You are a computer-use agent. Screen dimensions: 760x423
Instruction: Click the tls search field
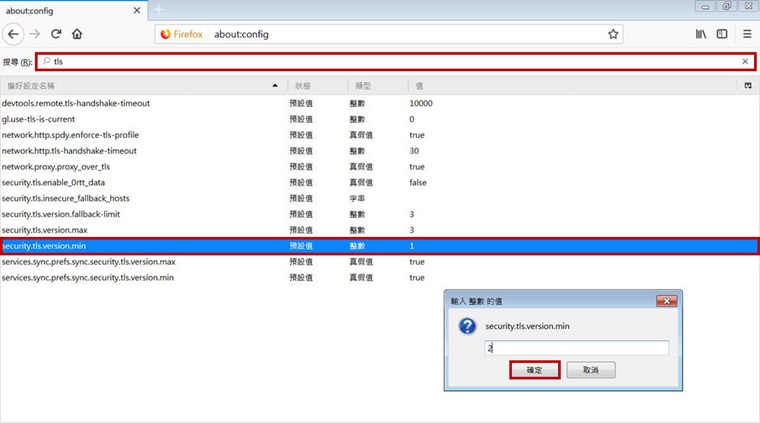tap(395, 62)
